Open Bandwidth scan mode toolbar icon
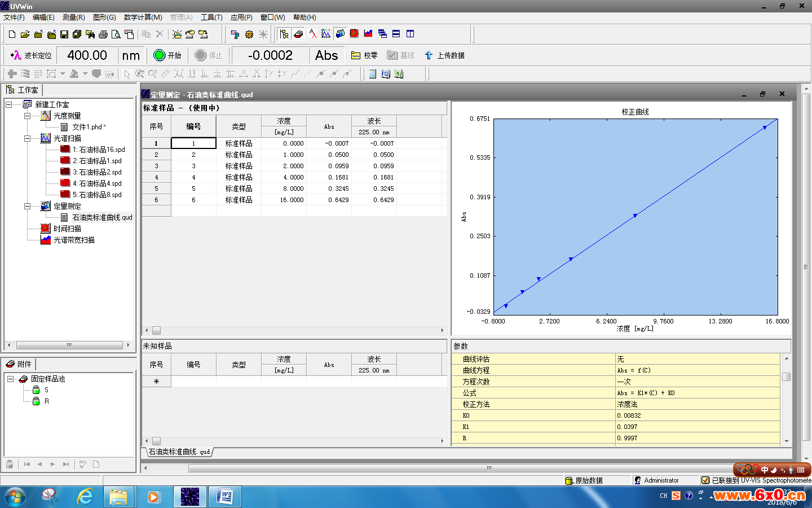 [368, 34]
